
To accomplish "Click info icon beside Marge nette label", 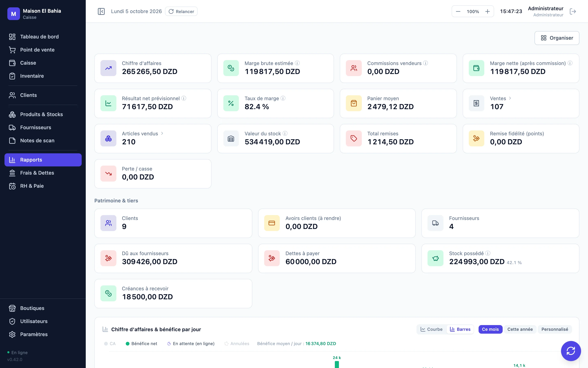I will [x=570, y=63].
